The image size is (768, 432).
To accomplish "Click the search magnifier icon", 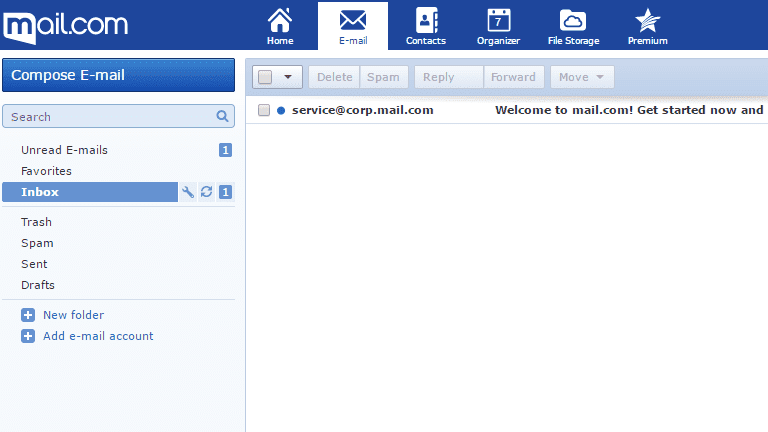I will (222, 116).
